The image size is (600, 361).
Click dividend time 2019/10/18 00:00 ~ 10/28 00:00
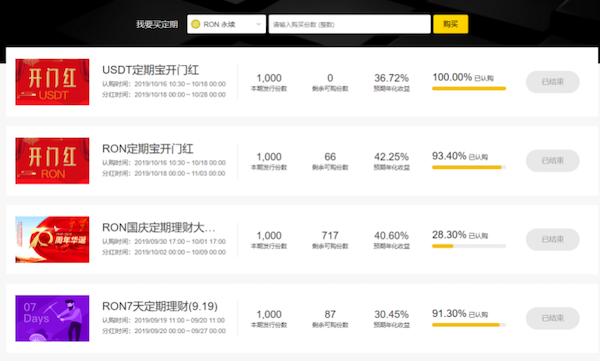tap(180, 95)
